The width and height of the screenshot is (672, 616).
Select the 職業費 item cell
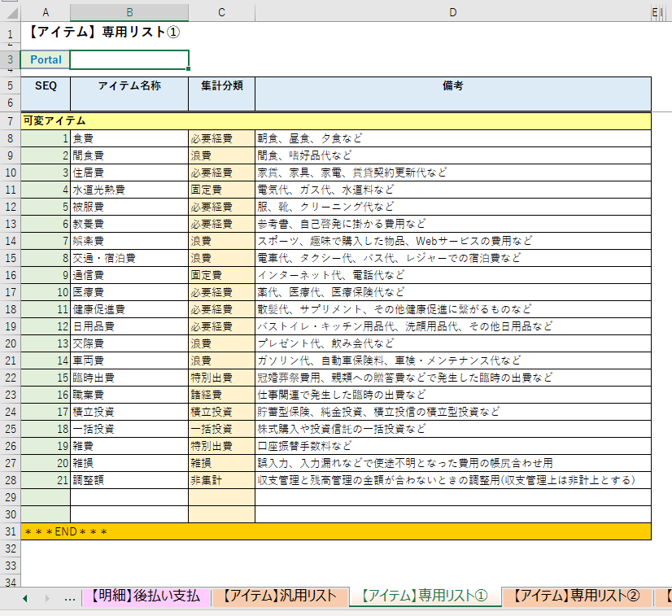[x=129, y=395]
